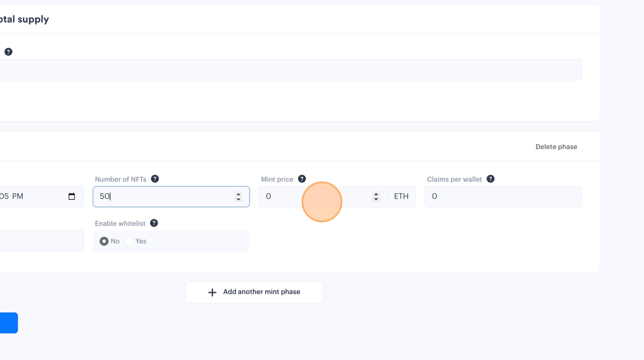Click the blue button at the bottom left
Viewport: 644px width, 360px height.
point(9,323)
